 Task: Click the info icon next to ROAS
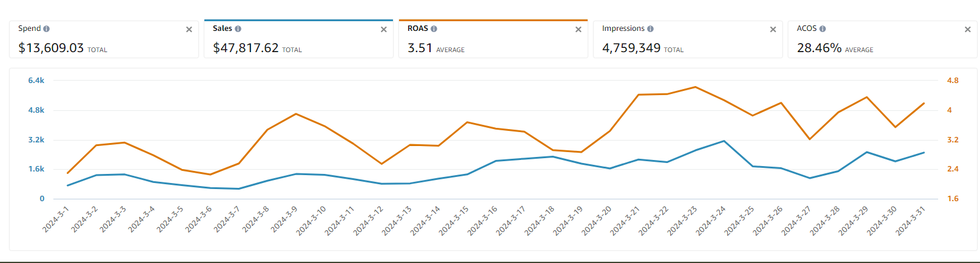(x=434, y=29)
